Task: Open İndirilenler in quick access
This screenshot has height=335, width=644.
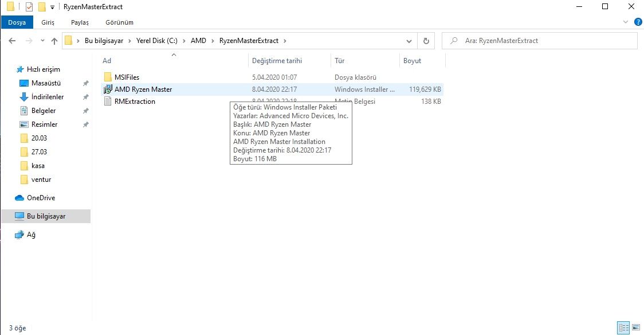Action: coord(47,96)
